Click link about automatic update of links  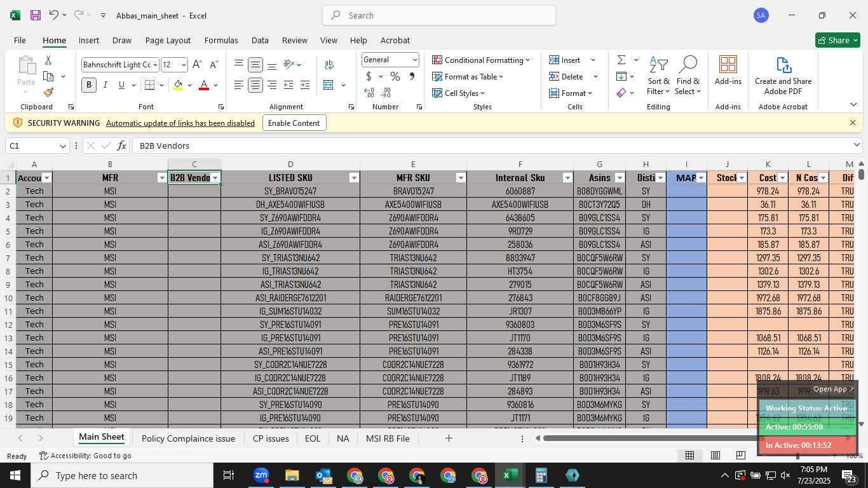(x=180, y=123)
